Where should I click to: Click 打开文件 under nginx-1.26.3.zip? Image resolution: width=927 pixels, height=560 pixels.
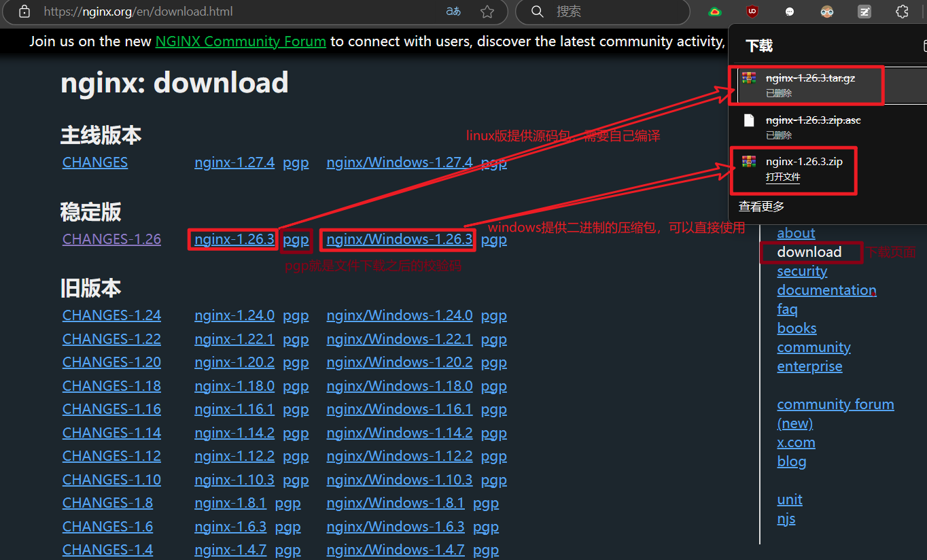point(783,177)
